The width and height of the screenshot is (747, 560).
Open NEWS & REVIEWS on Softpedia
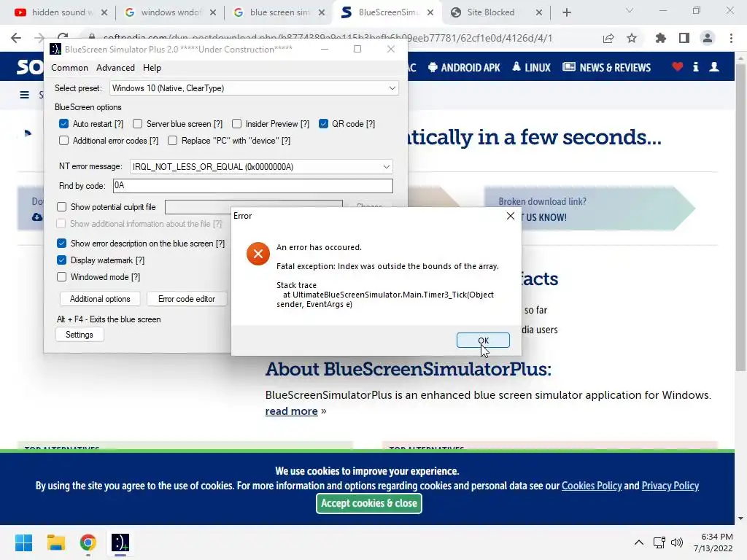pos(606,68)
